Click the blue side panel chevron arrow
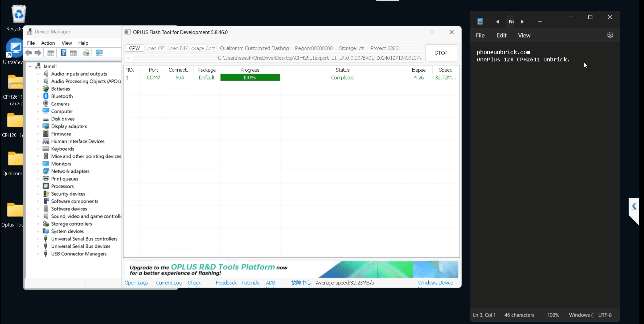Viewport: 644px width, 324px height. point(634,206)
